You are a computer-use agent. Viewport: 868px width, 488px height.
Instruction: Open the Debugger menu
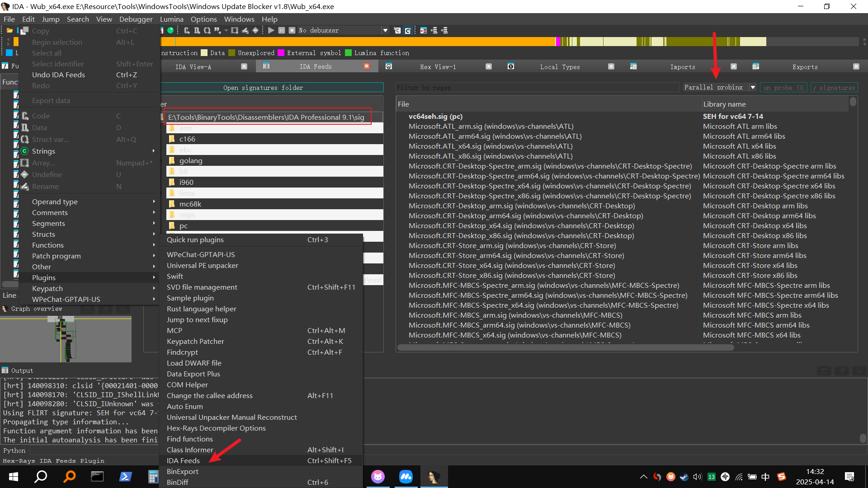(x=136, y=19)
